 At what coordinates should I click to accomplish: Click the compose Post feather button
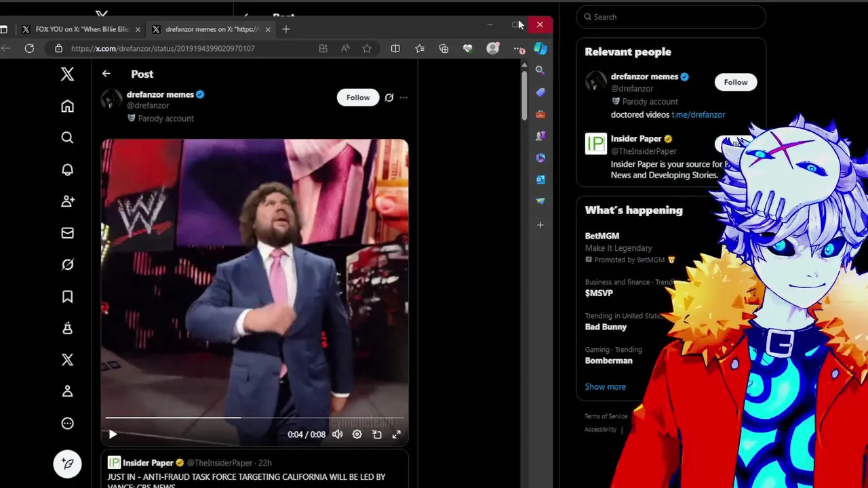pyautogui.click(x=67, y=464)
